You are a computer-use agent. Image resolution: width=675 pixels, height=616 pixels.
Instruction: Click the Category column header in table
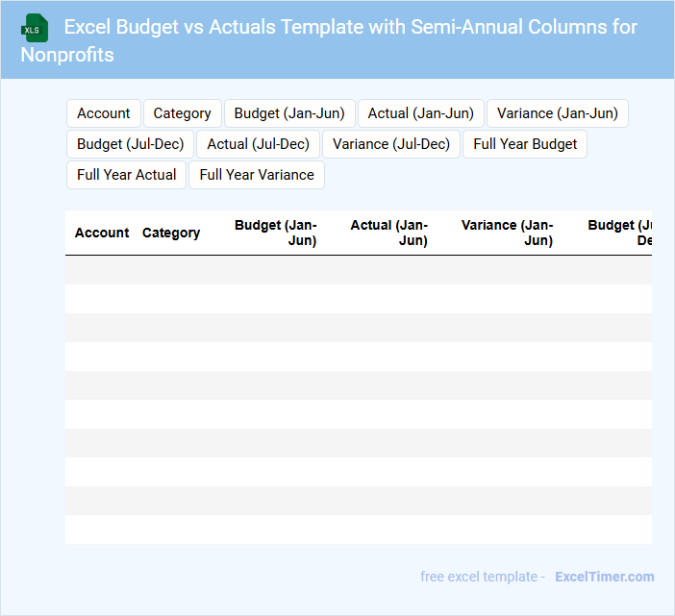(x=171, y=233)
